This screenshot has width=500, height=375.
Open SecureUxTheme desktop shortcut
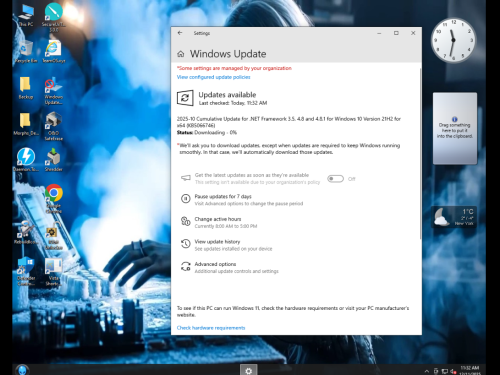click(x=54, y=17)
